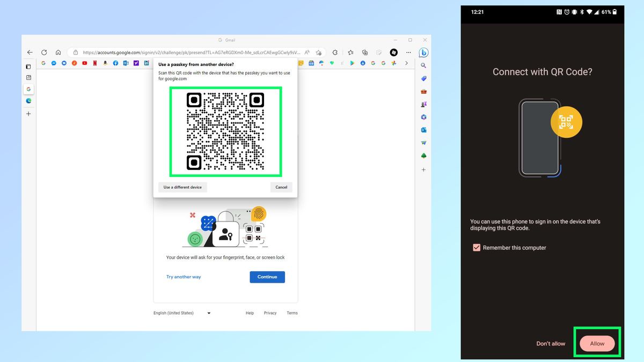Tap Allow on the phone prompt
The image size is (644, 362).
[x=597, y=343]
